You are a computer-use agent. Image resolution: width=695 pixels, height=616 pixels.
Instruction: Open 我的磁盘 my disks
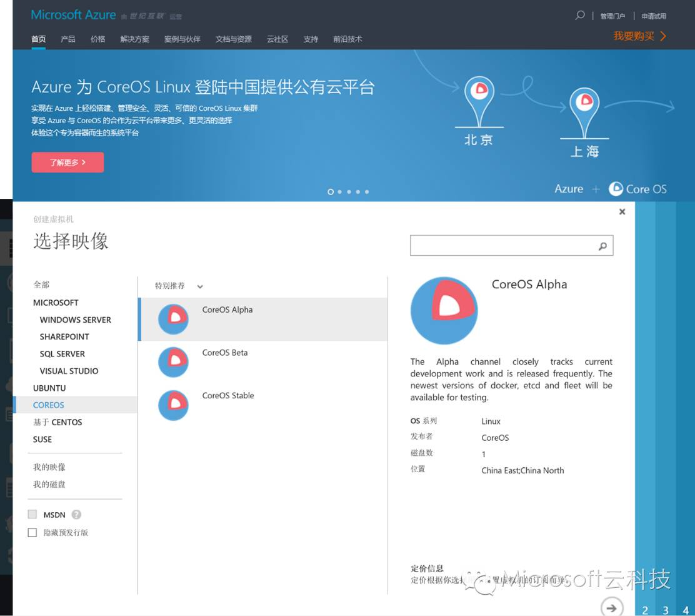(49, 484)
